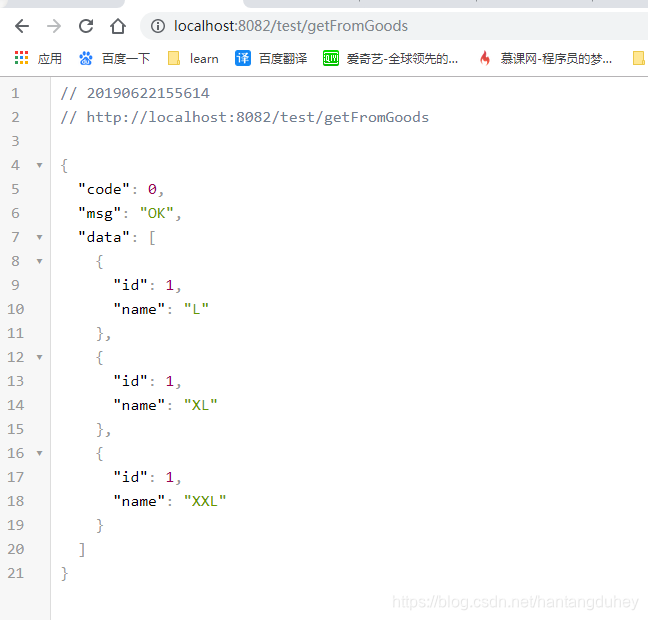
Task: Click the "L" name value
Action: (196, 309)
